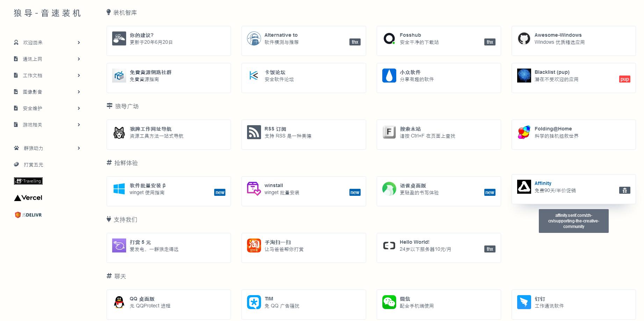This screenshot has width=644, height=321.
Task: Click the RSS feed icon
Action: point(254,132)
